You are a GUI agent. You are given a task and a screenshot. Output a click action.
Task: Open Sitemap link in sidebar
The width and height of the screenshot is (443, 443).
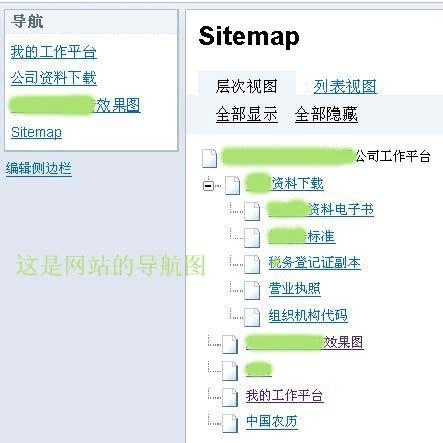coord(36,133)
